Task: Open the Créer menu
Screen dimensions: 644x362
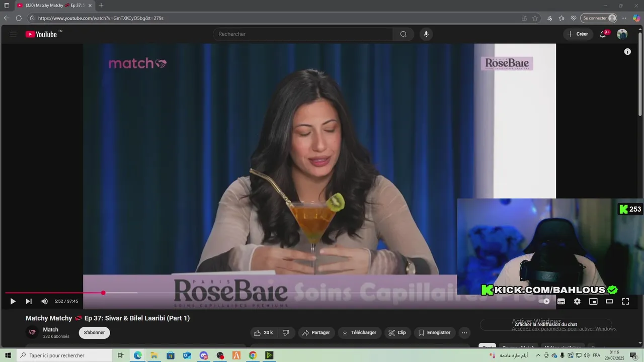Action: pyautogui.click(x=577, y=34)
